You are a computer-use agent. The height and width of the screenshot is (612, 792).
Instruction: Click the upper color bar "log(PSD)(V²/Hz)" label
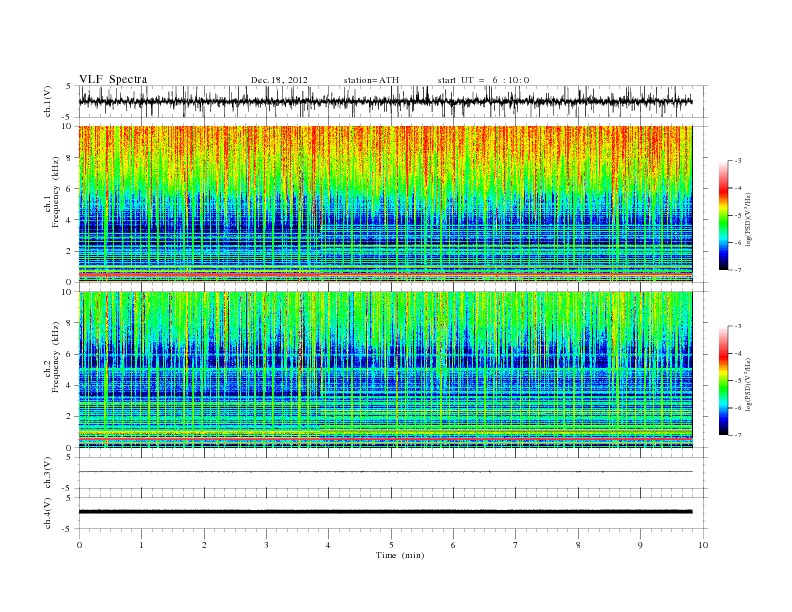750,218
